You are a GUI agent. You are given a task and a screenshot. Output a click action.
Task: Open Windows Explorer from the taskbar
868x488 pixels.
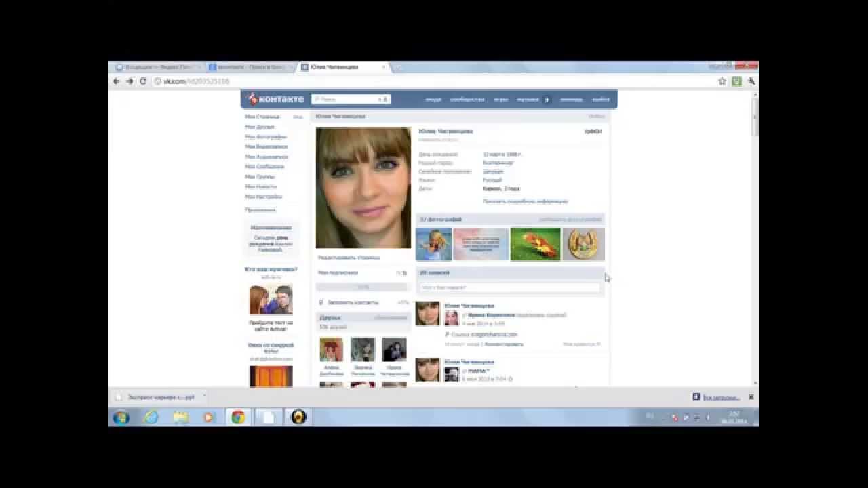pyautogui.click(x=180, y=417)
